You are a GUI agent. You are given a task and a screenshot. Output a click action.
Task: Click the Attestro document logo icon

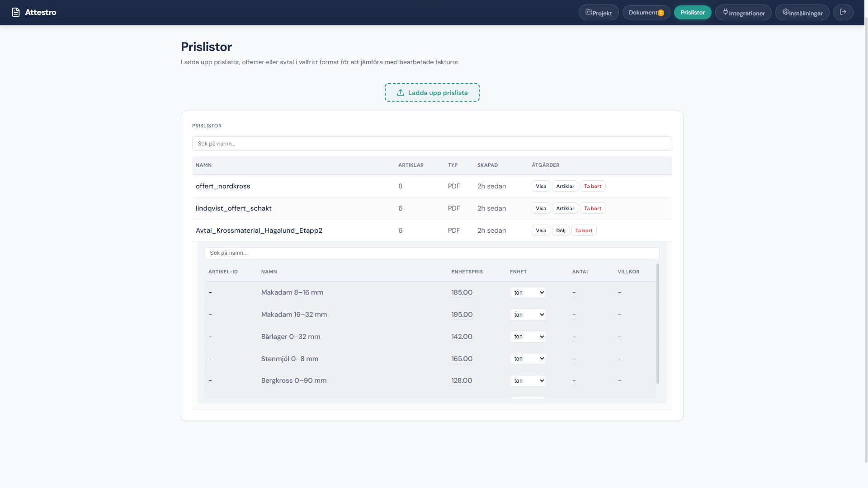16,12
